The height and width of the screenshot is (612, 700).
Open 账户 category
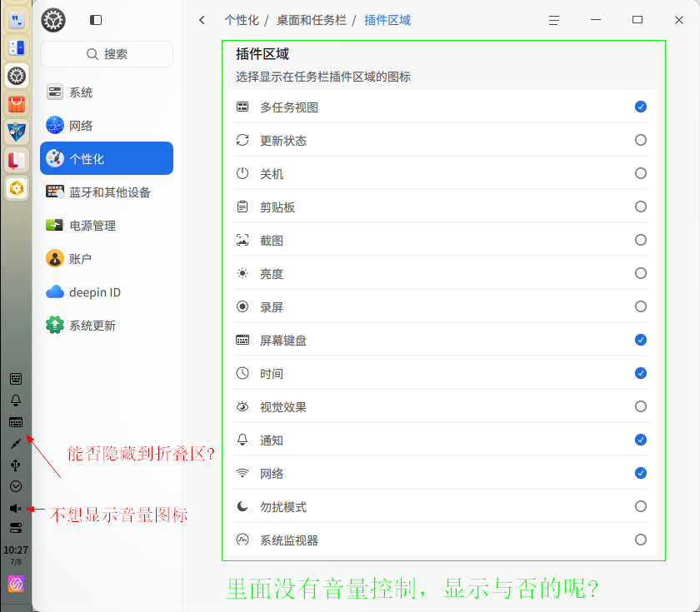coord(107,259)
